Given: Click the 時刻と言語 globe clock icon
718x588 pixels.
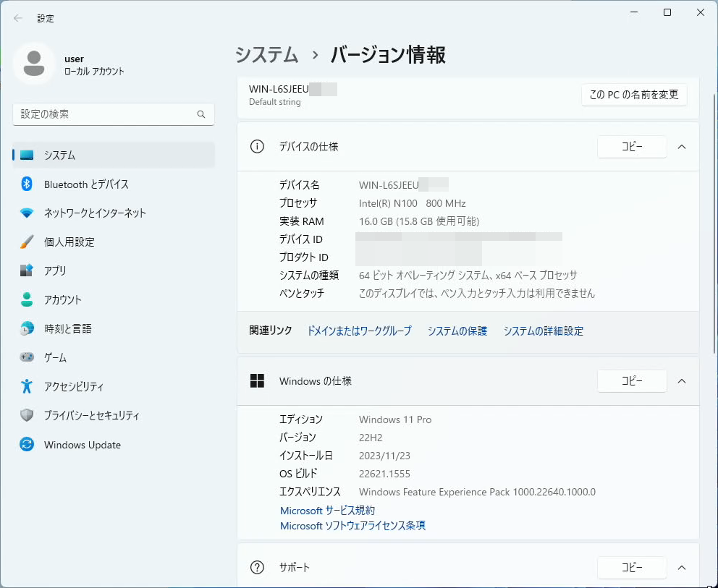Looking at the screenshot, I should tap(27, 328).
